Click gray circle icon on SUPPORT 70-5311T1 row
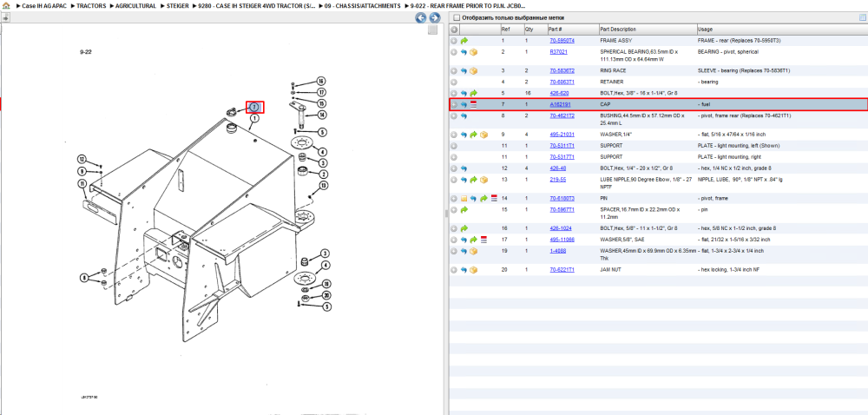 tap(454, 146)
